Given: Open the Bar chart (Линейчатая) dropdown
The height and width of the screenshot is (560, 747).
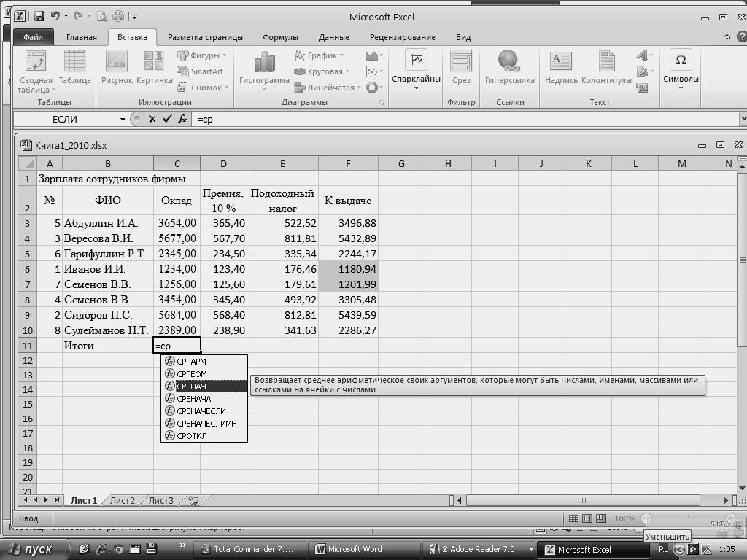Looking at the screenshot, I should [327, 87].
